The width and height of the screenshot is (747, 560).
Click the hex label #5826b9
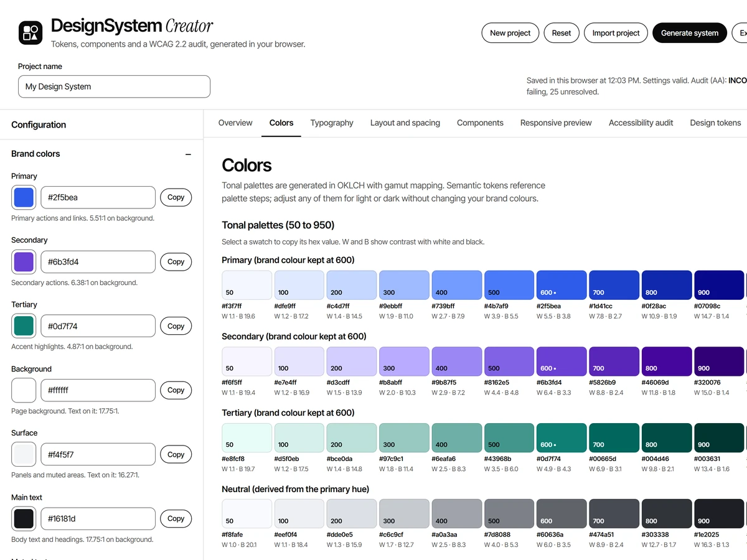[602, 383]
